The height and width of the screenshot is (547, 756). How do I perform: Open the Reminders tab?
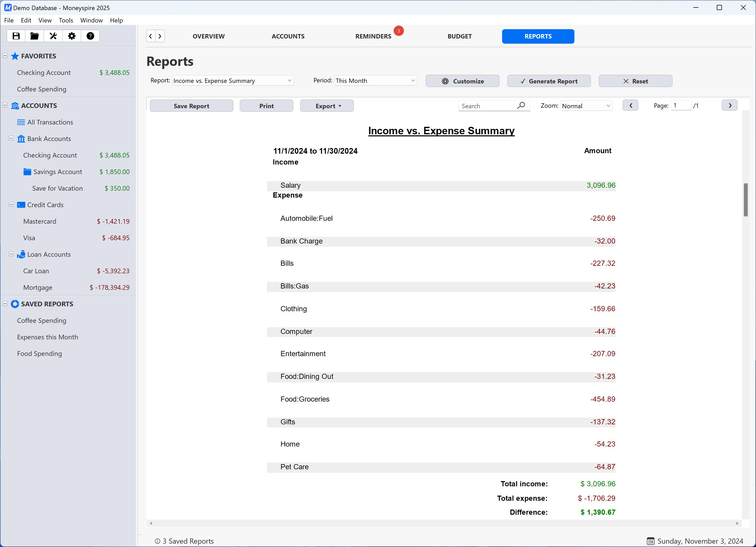tap(373, 36)
